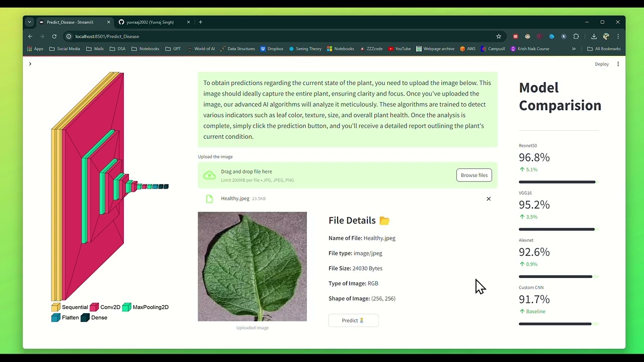Open the tab search dropdown arrow
The width and height of the screenshot is (644, 362).
[30, 22]
